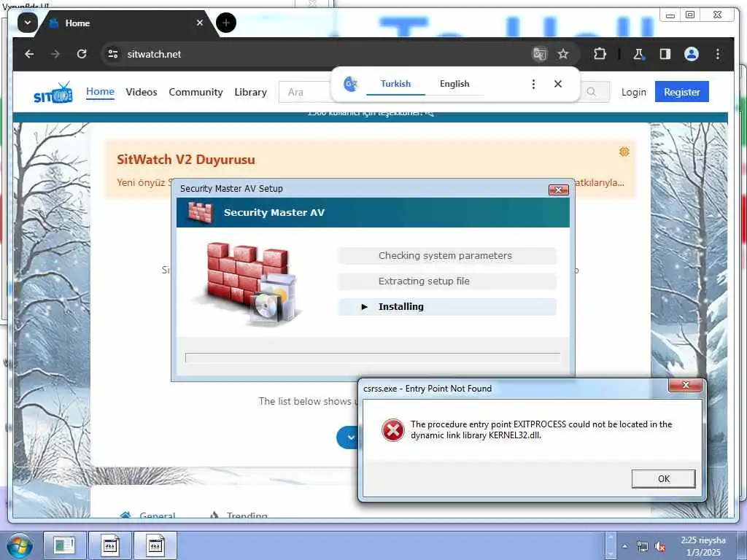Open the Library nav link
747x560 pixels.
click(x=251, y=92)
